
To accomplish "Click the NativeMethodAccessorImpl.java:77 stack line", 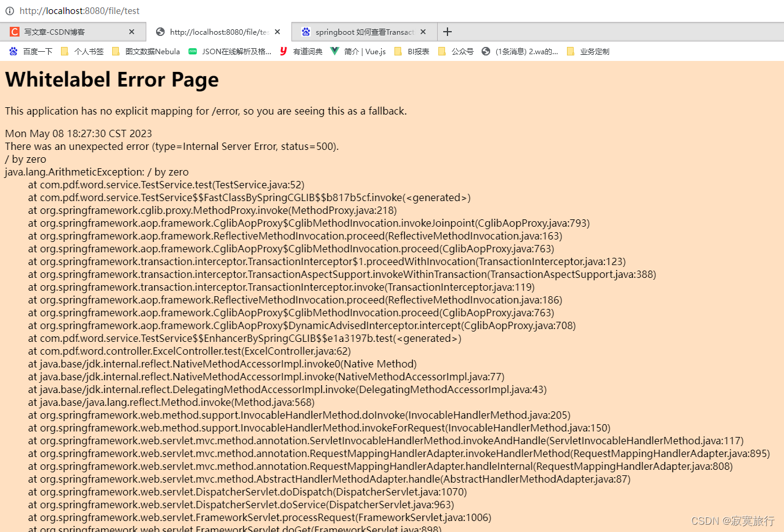I will pos(266,377).
